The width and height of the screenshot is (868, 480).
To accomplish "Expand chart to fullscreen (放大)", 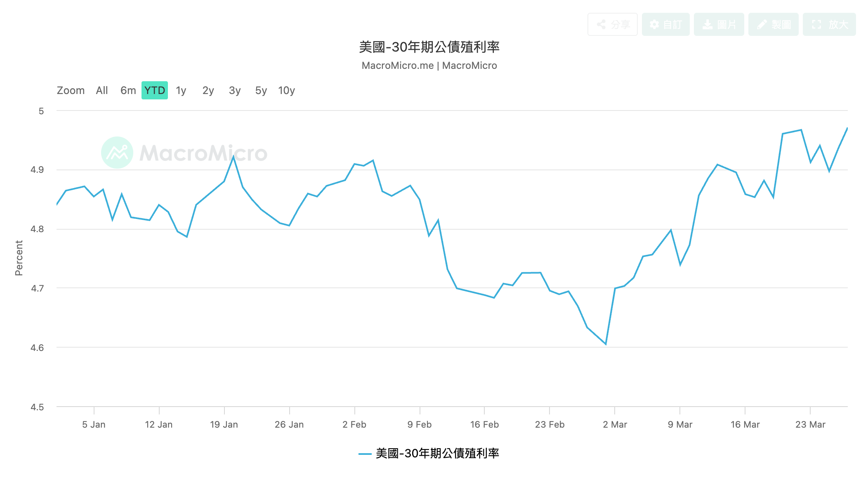I will coord(829,24).
